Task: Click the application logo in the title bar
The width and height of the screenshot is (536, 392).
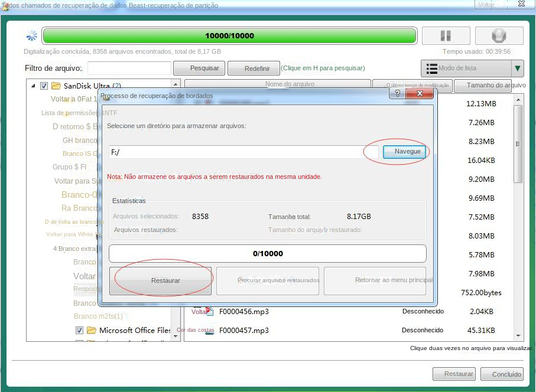Action: click(6, 5)
